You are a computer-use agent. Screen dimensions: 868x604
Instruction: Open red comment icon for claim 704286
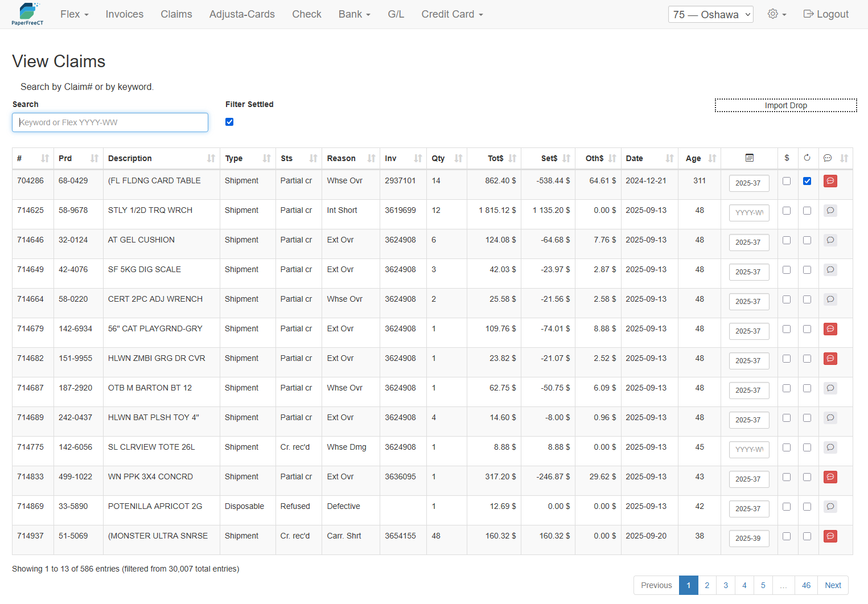(830, 181)
